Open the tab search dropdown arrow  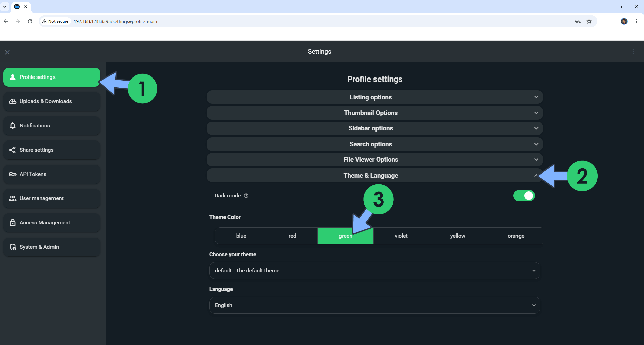5,7
